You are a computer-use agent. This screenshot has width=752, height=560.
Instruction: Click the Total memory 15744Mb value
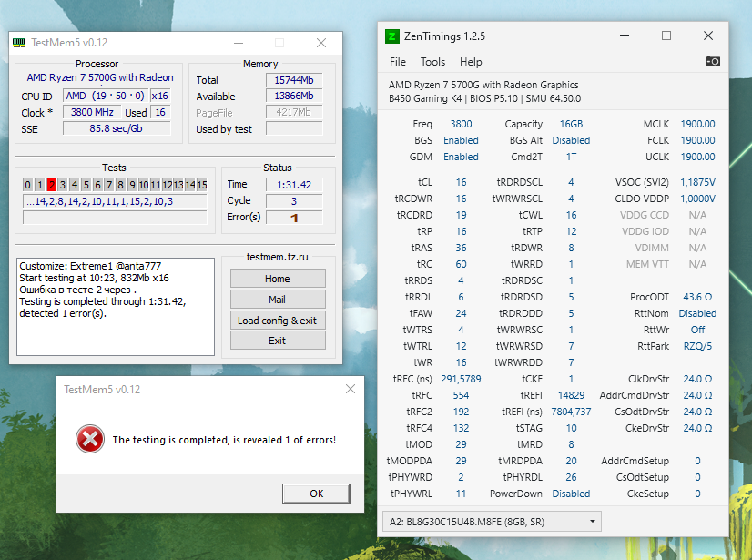(294, 80)
